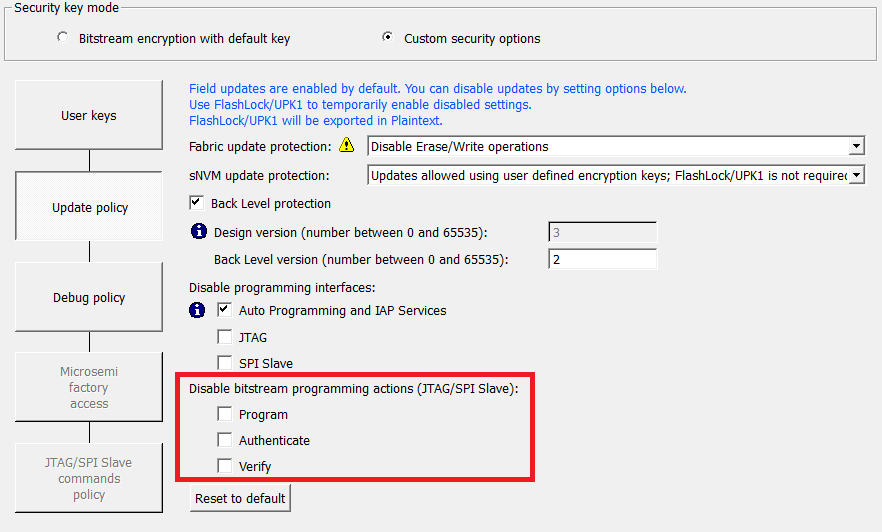Screen dimensions: 882x532
Task: Open the User keys step
Action: 89,116
